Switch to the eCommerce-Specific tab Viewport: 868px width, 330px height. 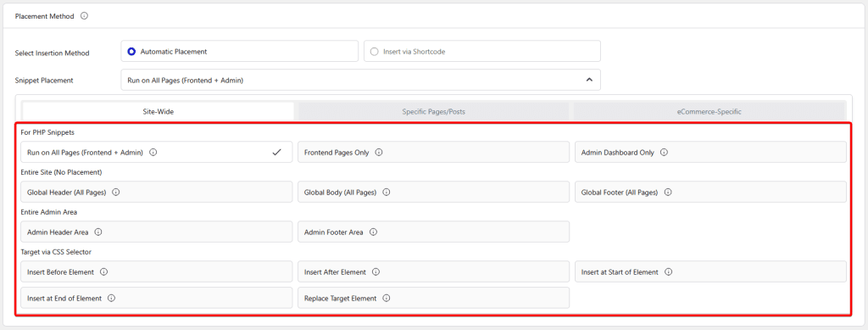pyautogui.click(x=709, y=111)
